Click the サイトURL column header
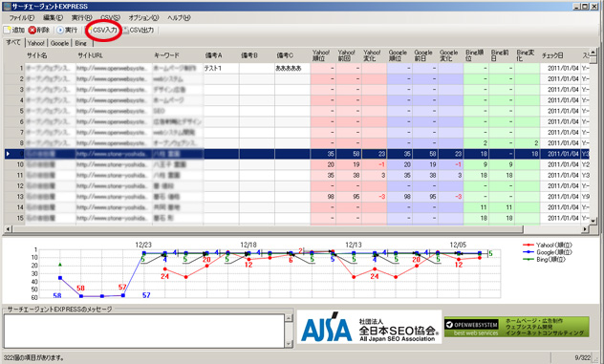 pos(114,55)
